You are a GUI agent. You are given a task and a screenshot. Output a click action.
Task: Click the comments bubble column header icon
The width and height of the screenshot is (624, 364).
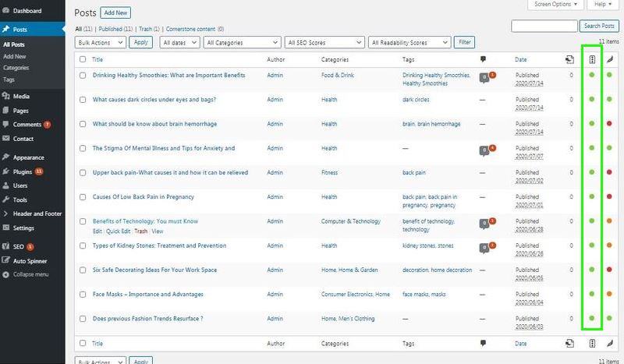point(484,58)
